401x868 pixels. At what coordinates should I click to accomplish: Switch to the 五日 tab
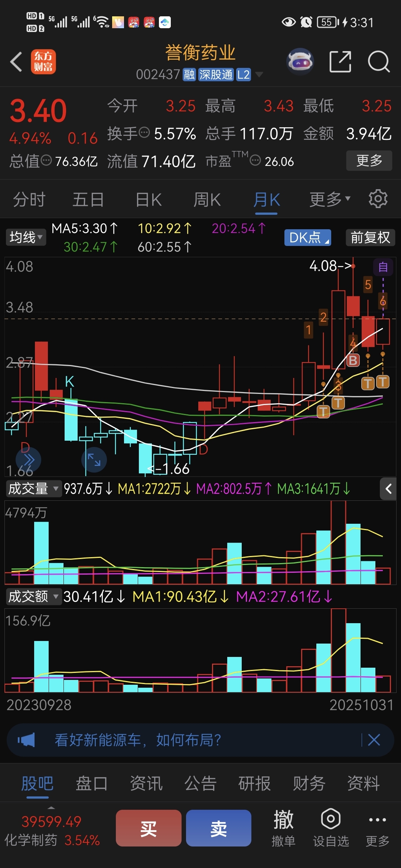tap(88, 200)
